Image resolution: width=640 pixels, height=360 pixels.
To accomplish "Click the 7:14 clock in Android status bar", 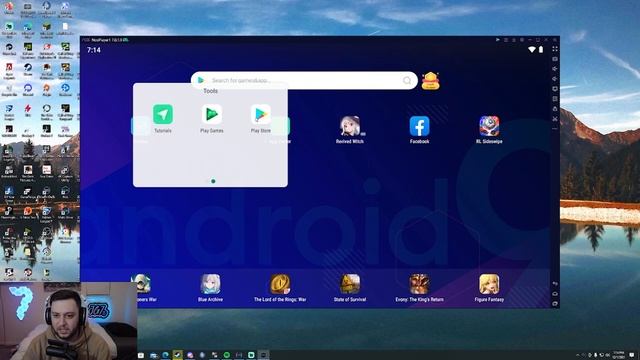I will 93,50.
